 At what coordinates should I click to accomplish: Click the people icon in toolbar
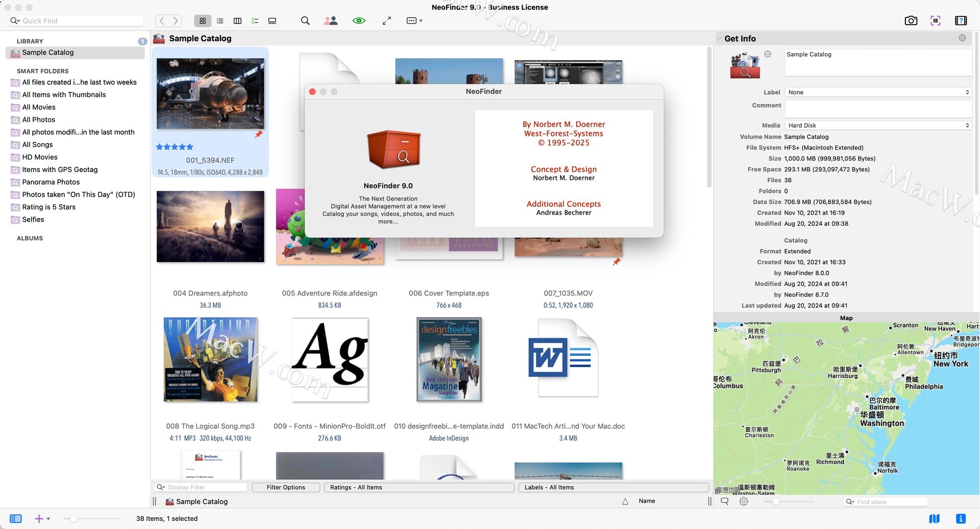click(x=331, y=21)
